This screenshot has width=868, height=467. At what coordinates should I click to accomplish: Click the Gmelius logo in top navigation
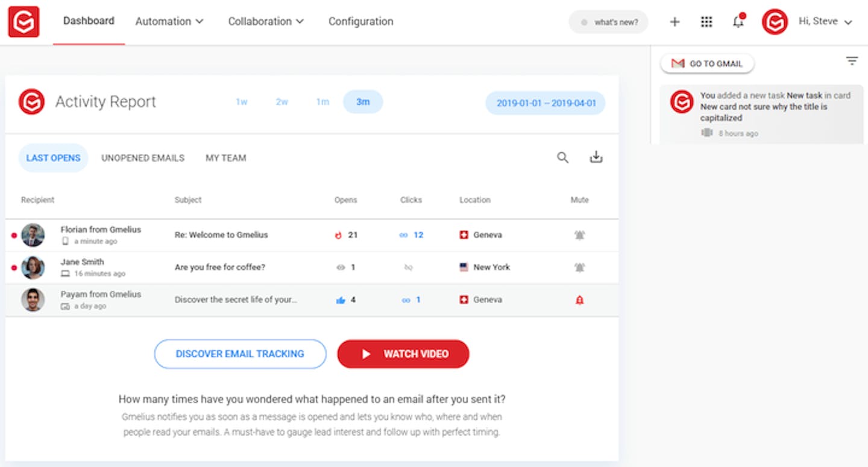[24, 22]
